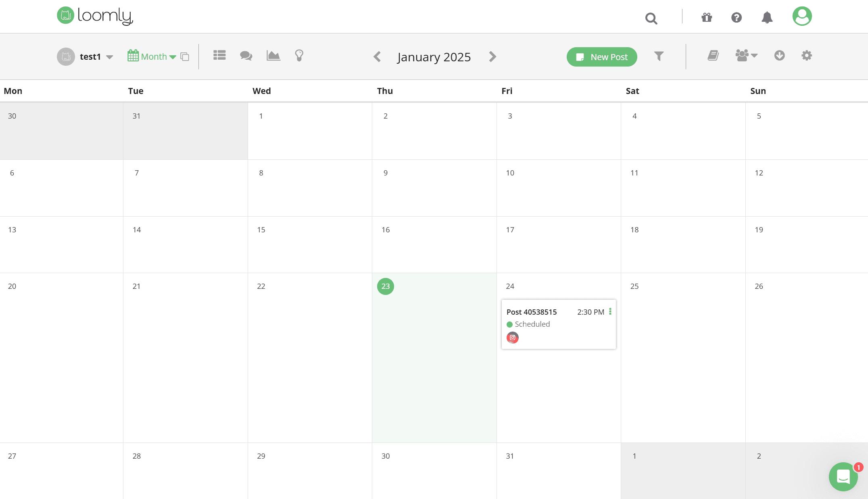Click the Loomly logo
Screen dimensions: 868x499
[x=95, y=16]
